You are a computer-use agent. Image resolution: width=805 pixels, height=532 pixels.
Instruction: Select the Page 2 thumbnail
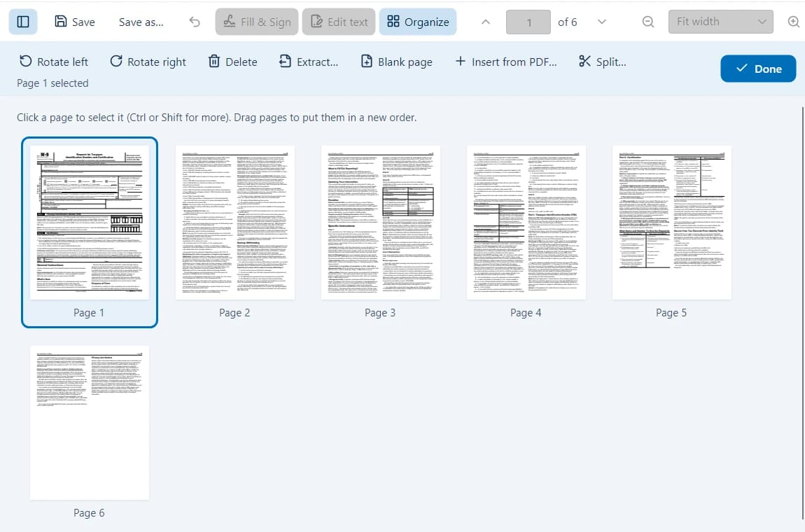coord(235,223)
